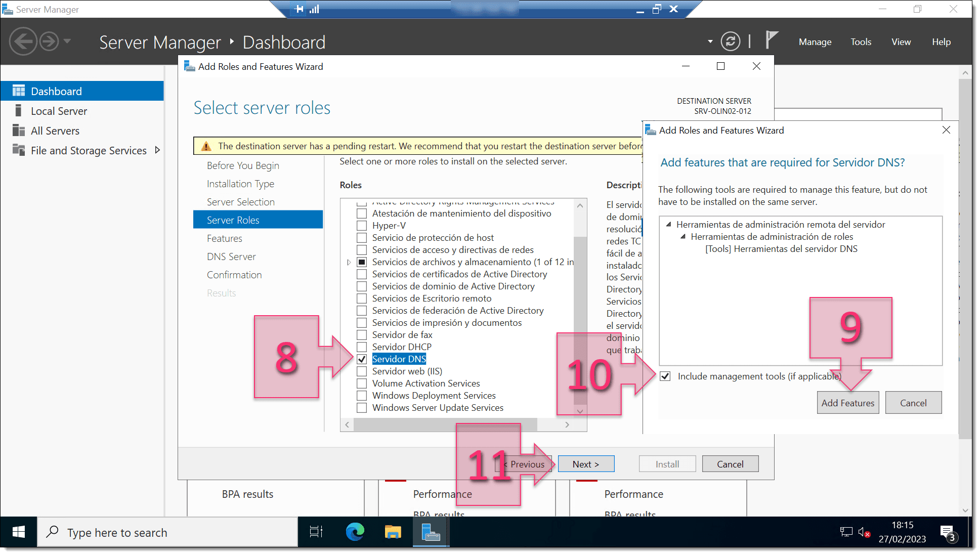
Task: Select the DNS Server step in wizard
Action: point(231,255)
